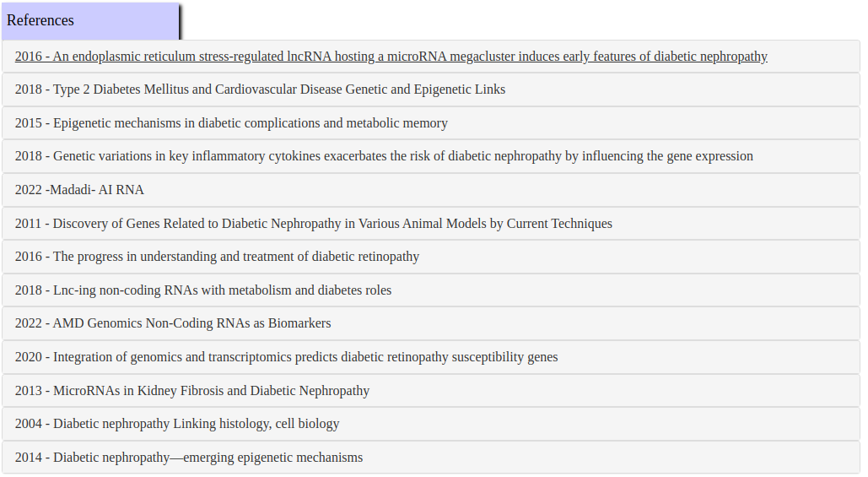The height and width of the screenshot is (477, 868).
Task: Open 2011 Discovery of Genes Related reference
Action: (313, 224)
